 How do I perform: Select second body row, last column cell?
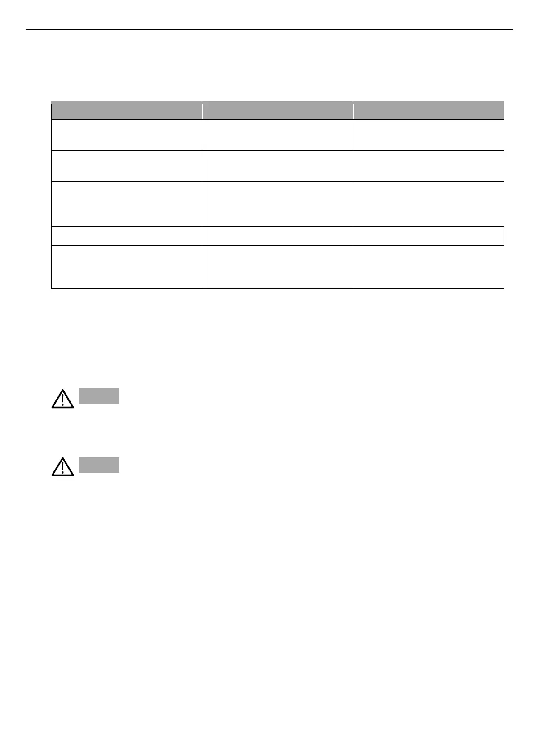428,166
